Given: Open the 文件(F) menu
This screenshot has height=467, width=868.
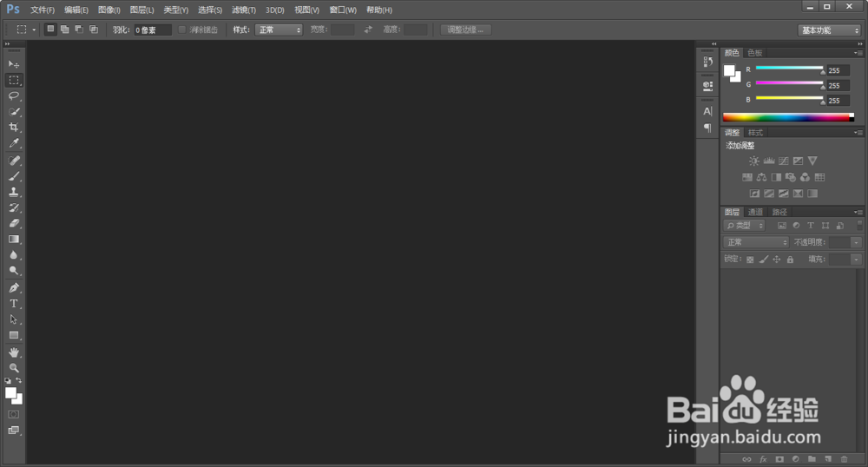Looking at the screenshot, I should pos(43,10).
